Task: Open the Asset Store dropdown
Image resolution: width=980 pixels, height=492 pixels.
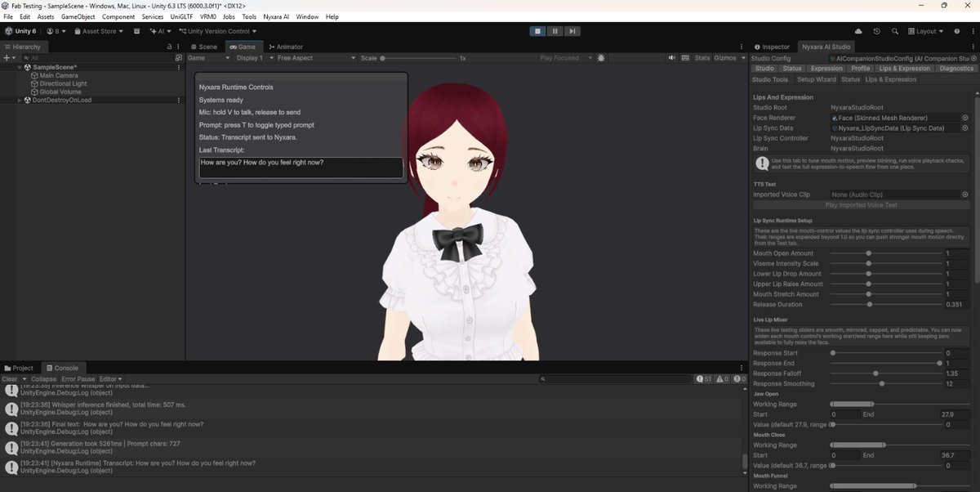Action: pyautogui.click(x=98, y=31)
